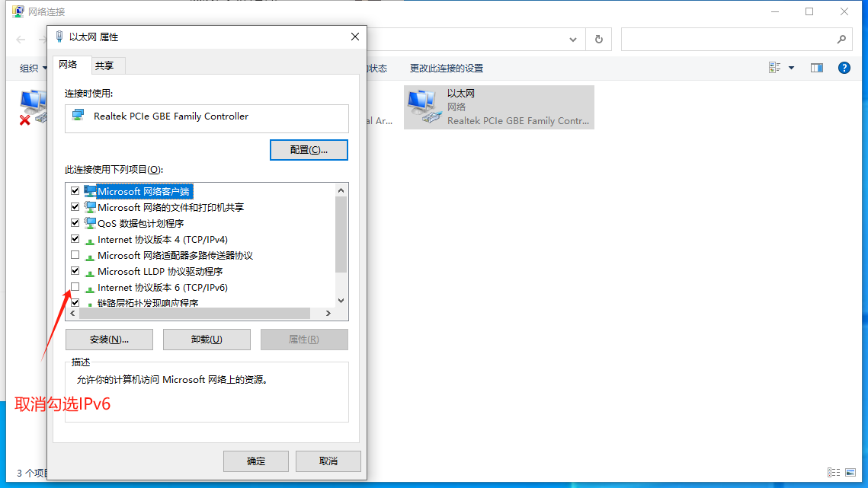Expand the address bar history dropdown
868x488 pixels.
(x=573, y=40)
